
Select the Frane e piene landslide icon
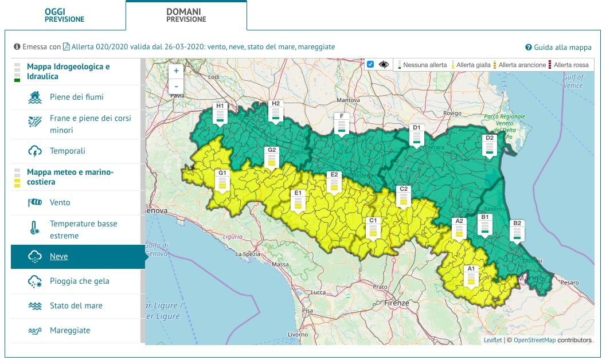(35, 122)
